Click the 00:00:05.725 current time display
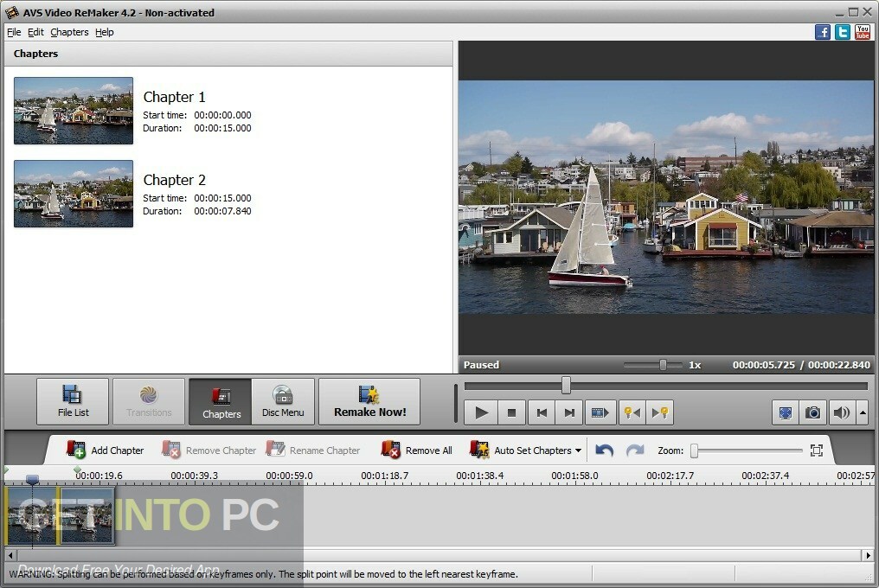Viewport: 879px width, 588px height. click(764, 365)
